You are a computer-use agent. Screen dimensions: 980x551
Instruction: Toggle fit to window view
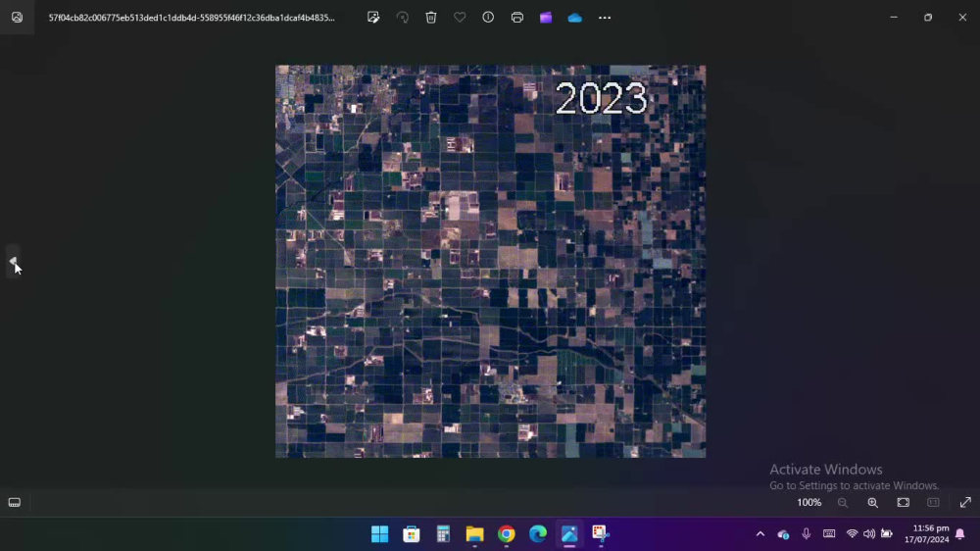[904, 503]
